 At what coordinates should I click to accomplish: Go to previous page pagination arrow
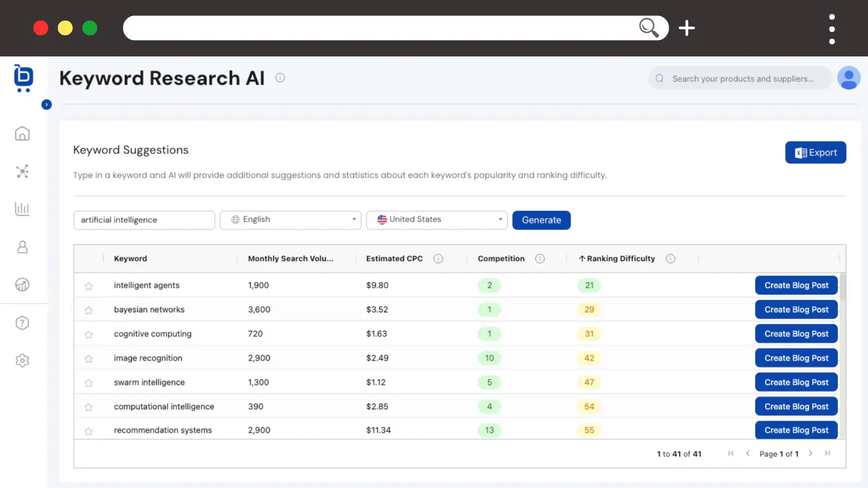[x=748, y=453]
